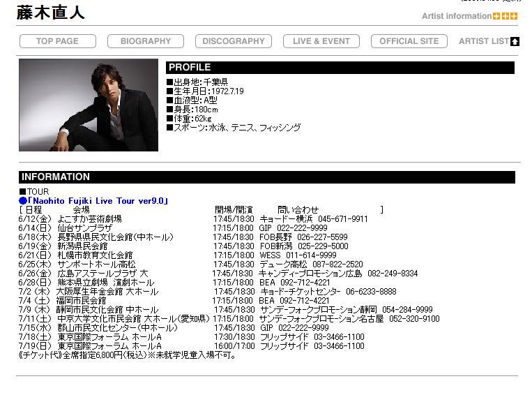
Task: Select キョードー横浜 045-671-9911 contact
Action: 314,218
